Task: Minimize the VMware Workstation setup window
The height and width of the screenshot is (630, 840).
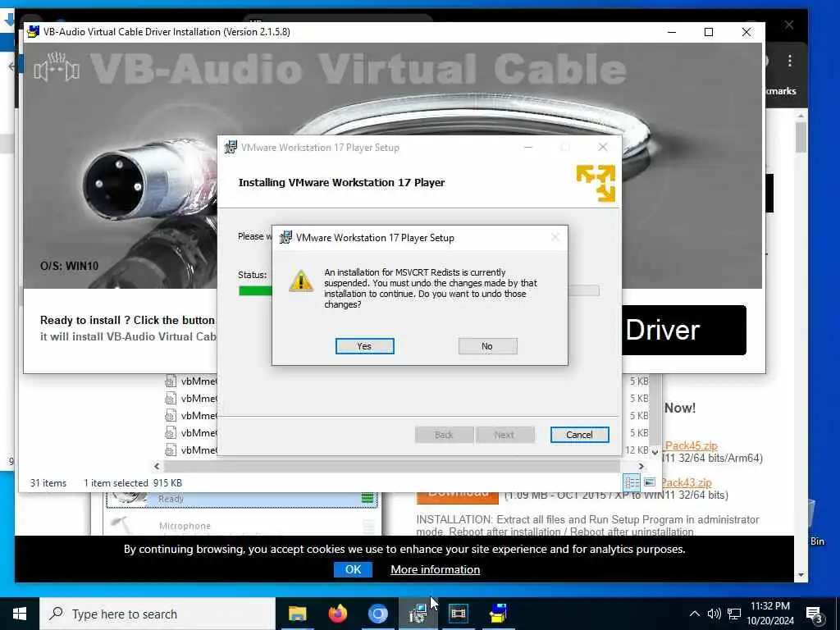Action: coord(528,147)
